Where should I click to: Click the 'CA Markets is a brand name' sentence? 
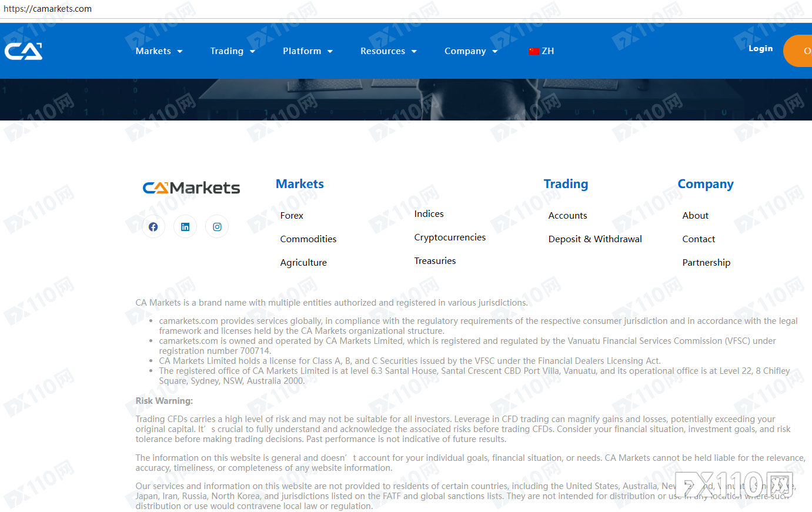[x=332, y=303]
